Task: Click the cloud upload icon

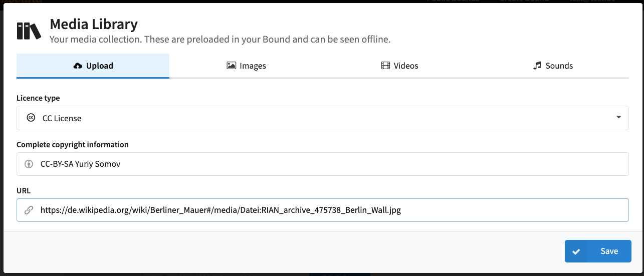Action: (x=78, y=66)
